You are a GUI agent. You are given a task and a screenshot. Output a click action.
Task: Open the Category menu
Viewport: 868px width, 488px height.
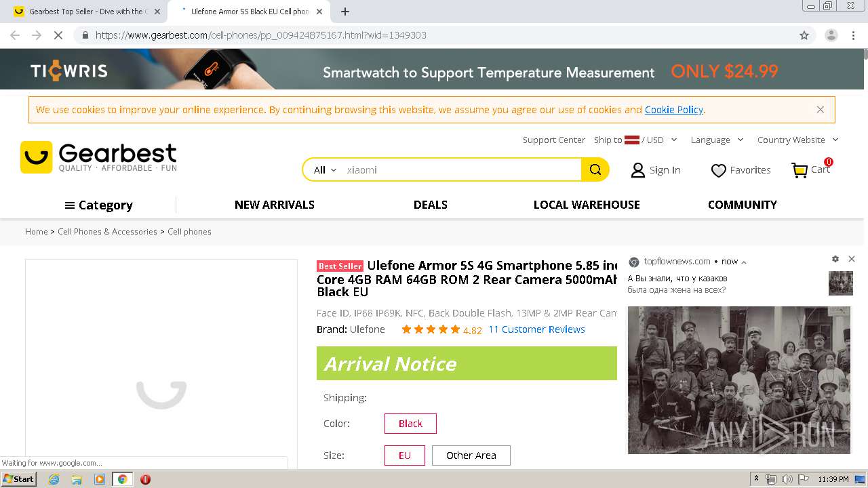(98, 205)
